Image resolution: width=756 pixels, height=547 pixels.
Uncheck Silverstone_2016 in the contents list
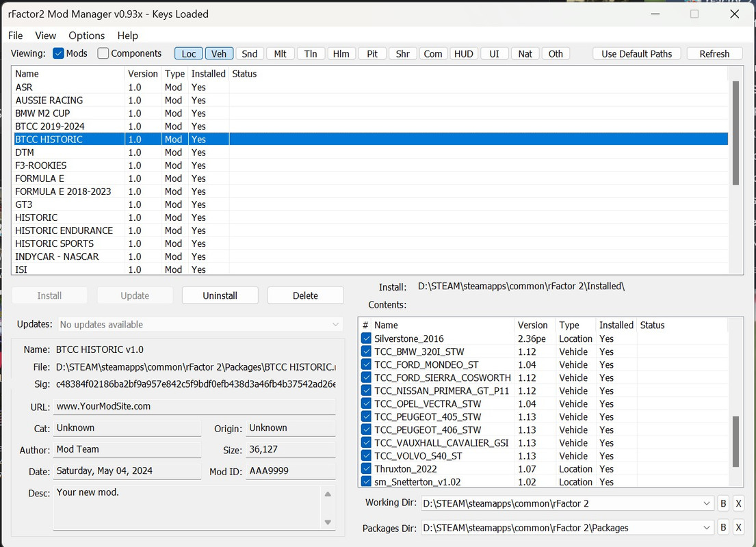[366, 338]
